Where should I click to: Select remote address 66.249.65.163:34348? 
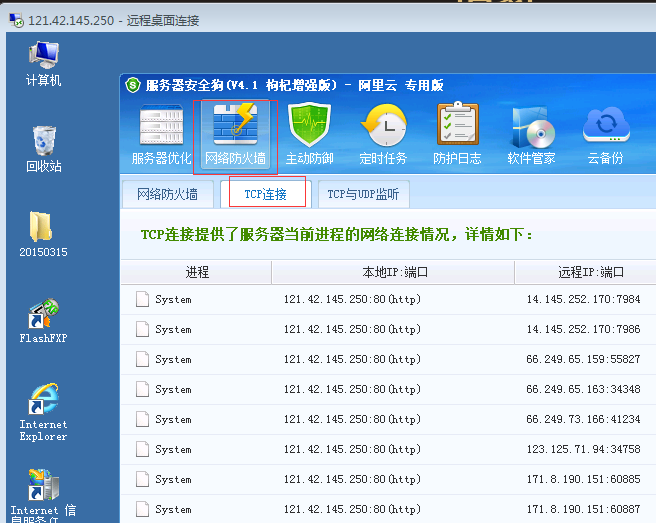click(x=583, y=389)
